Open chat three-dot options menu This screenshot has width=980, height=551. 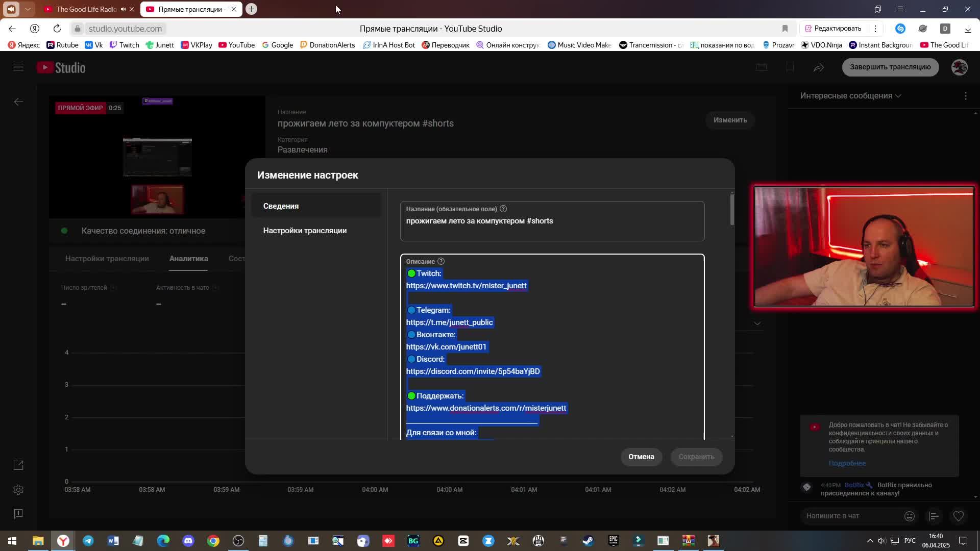965,96
